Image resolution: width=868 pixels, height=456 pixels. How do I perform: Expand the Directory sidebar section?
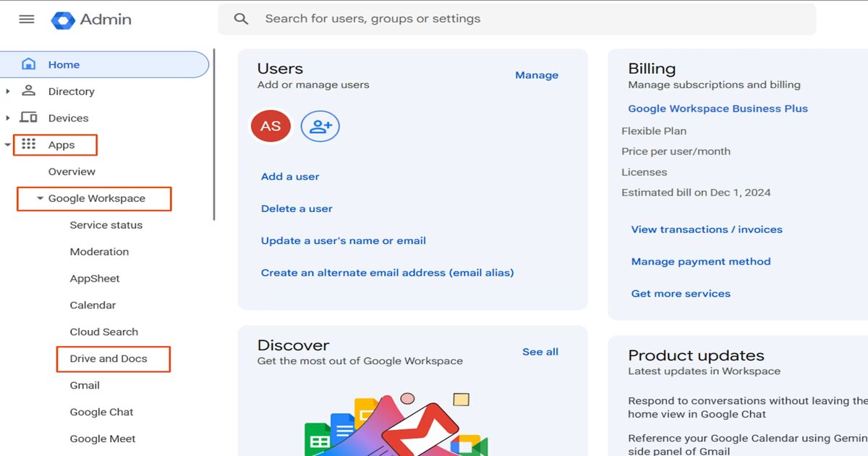coord(7,91)
